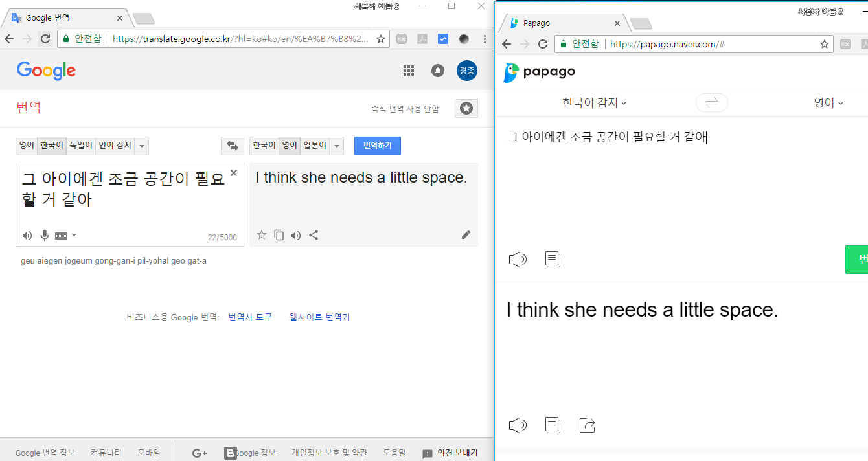
Task: Select 영어 as source language in Google
Action: point(27,146)
